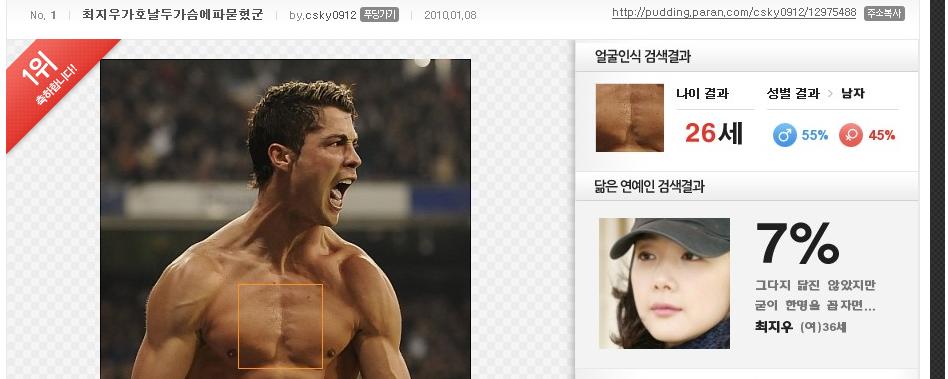The width and height of the screenshot is (948, 379).
Task: Open the by.csky0912 author name
Action: (322, 15)
